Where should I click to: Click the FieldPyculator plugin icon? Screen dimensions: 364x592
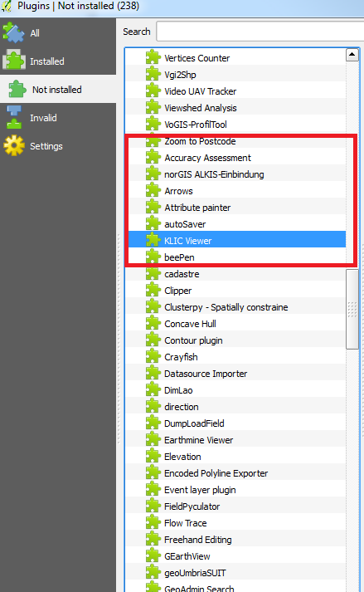[x=153, y=506]
